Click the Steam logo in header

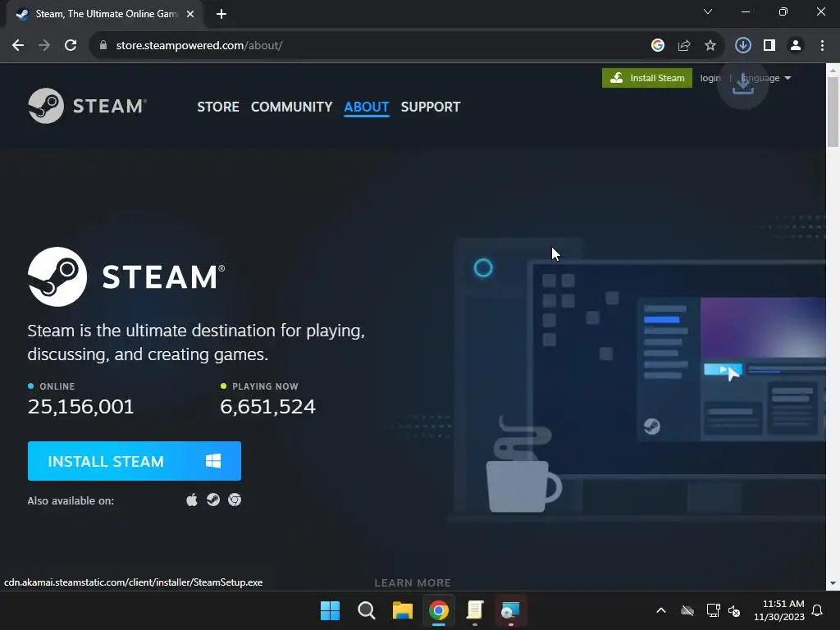click(x=87, y=106)
